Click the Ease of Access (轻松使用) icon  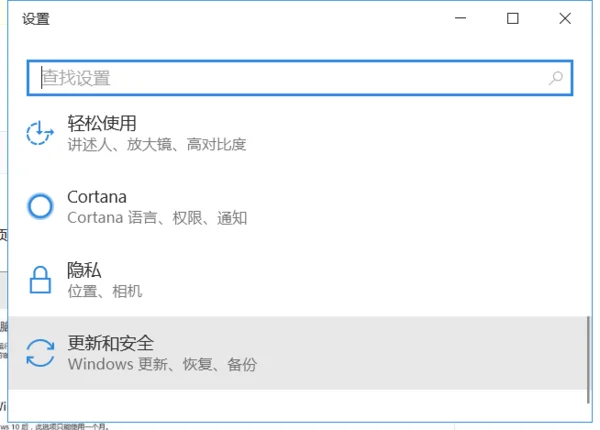[x=39, y=133]
